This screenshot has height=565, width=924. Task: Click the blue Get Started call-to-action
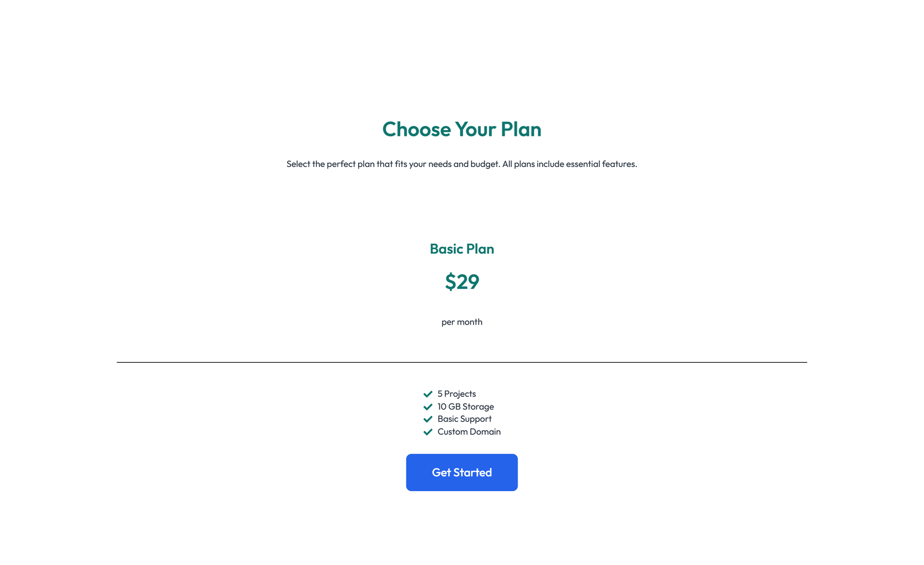tap(461, 472)
